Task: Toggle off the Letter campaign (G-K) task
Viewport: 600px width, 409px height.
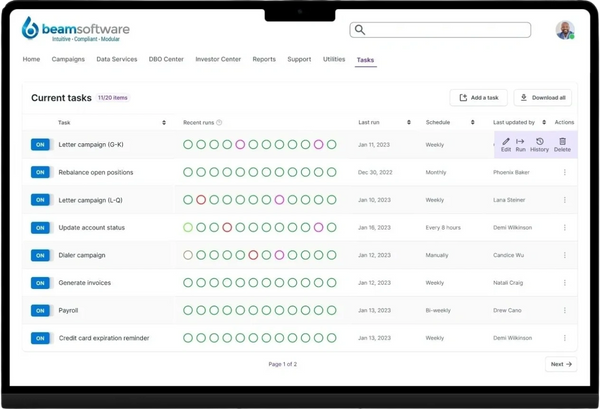Action: tap(41, 145)
